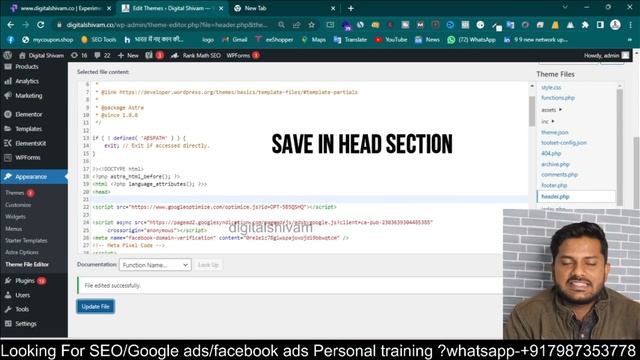Close the Edit Themes tab
Viewport: 640px width, 360px height.
click(221, 8)
